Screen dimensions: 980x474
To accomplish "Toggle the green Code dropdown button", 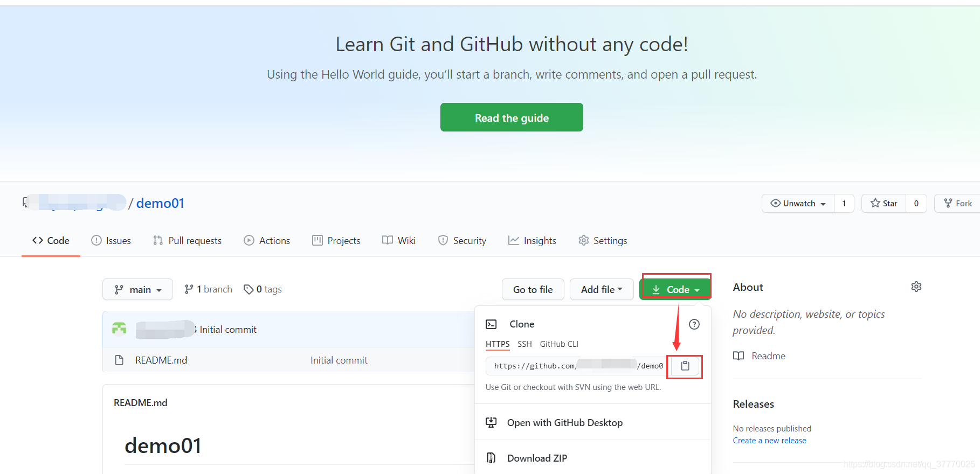I will pyautogui.click(x=675, y=289).
